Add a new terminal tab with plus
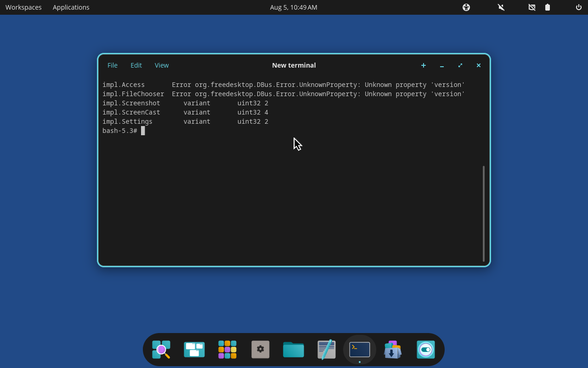 tap(424, 65)
